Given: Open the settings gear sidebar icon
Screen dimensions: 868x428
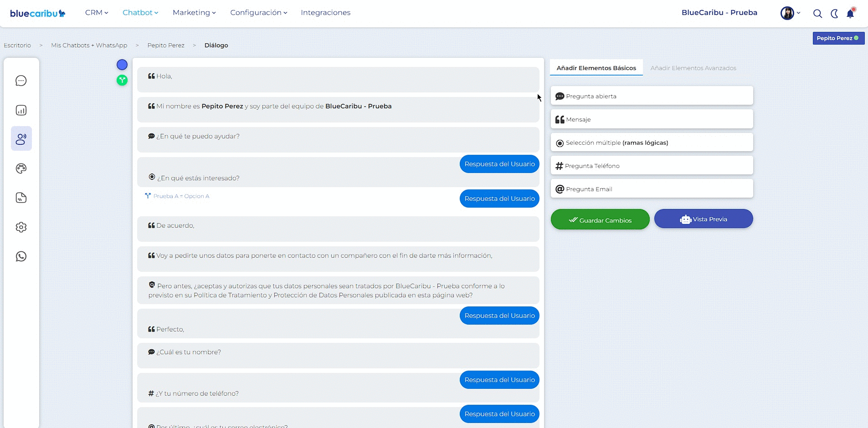Looking at the screenshot, I should [21, 227].
